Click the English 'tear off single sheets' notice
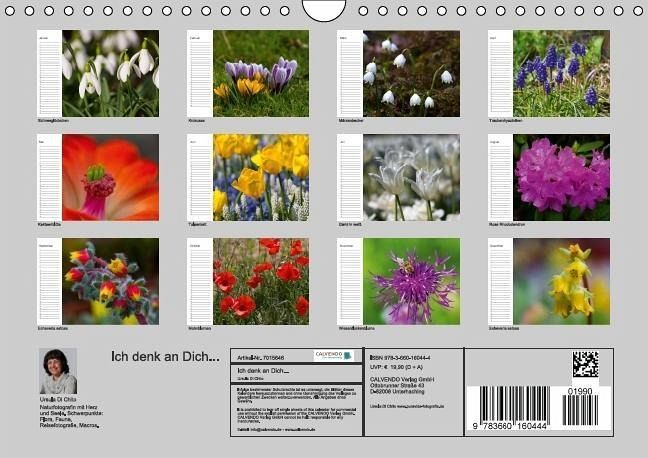 tap(296, 415)
